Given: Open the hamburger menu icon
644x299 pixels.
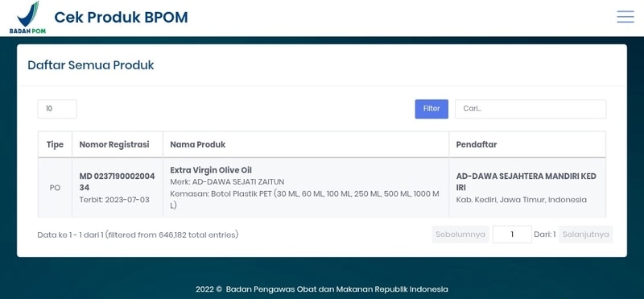Looking at the screenshot, I should (625, 16).
